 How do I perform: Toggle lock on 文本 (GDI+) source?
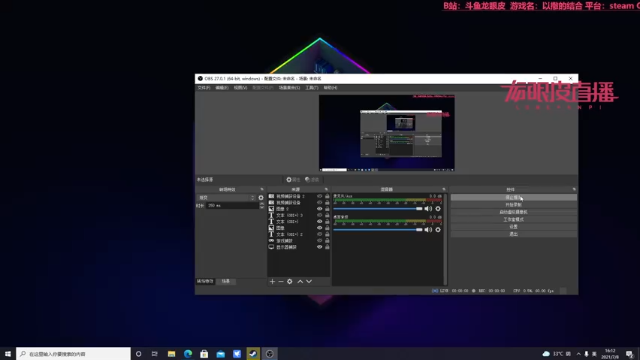point(327,222)
